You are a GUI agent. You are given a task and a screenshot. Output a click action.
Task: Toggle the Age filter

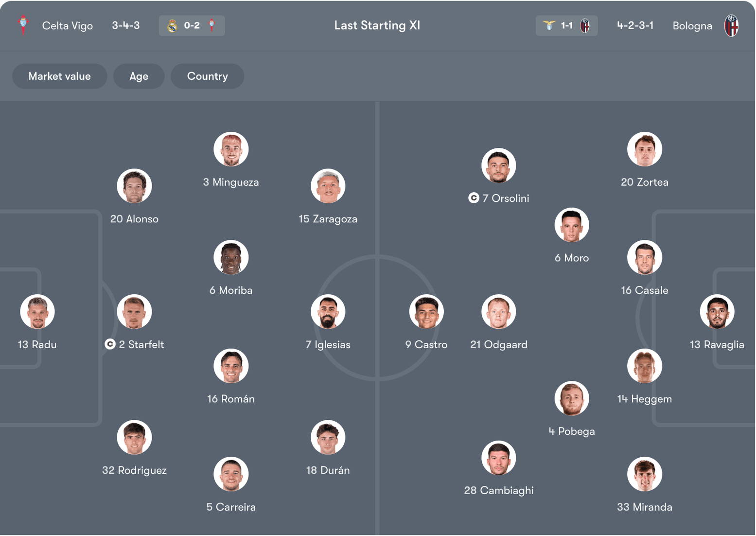pyautogui.click(x=139, y=76)
